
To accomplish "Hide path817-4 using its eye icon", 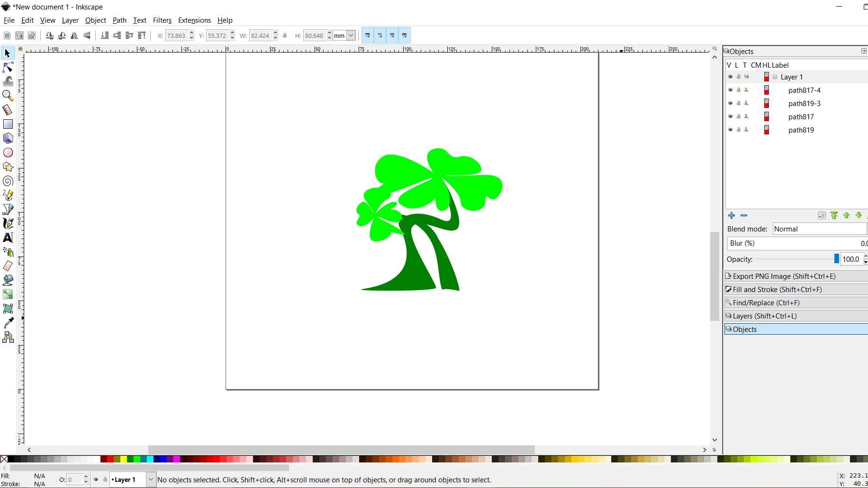I will click(x=730, y=90).
